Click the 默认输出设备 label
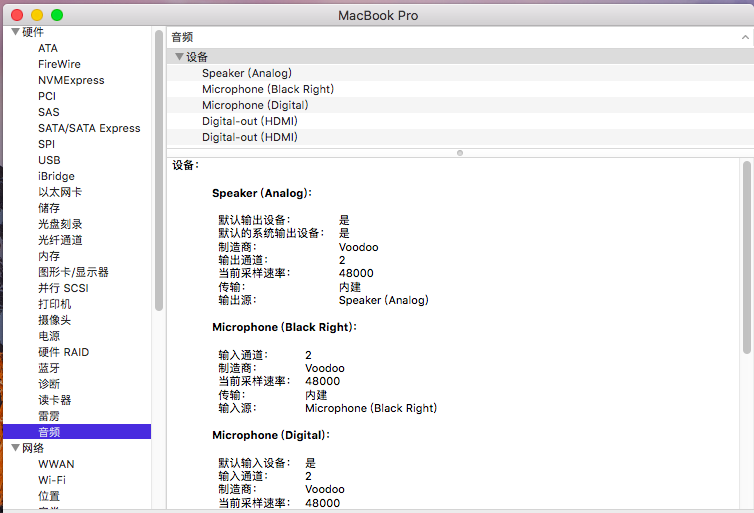The width and height of the screenshot is (754, 513). (254, 220)
